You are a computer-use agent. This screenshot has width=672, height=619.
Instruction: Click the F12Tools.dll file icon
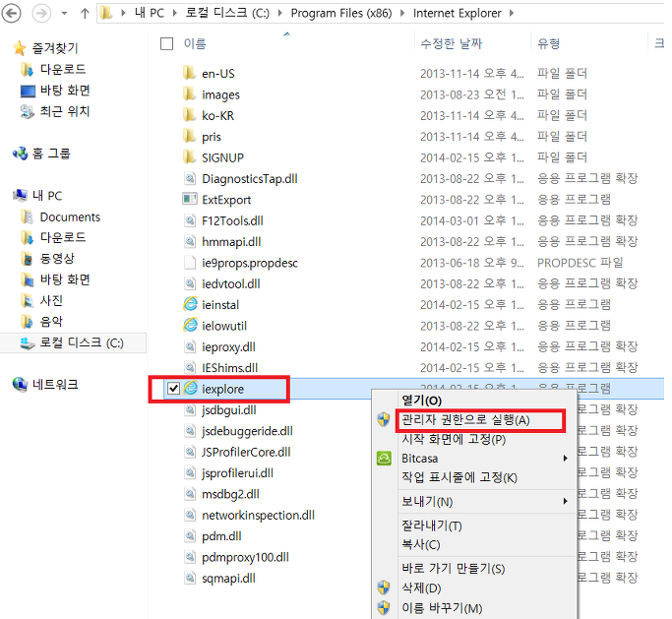[x=190, y=220]
